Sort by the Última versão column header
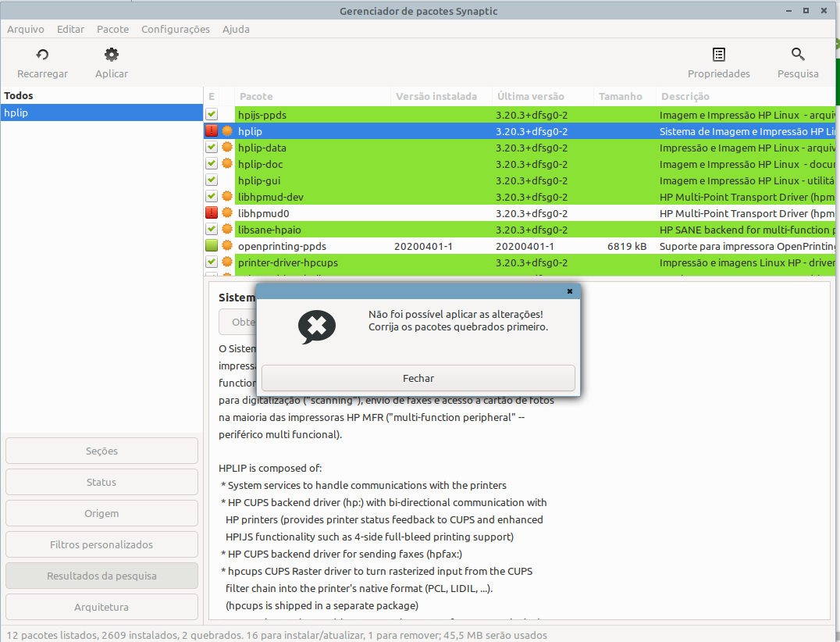840x642 pixels. pyautogui.click(x=543, y=97)
